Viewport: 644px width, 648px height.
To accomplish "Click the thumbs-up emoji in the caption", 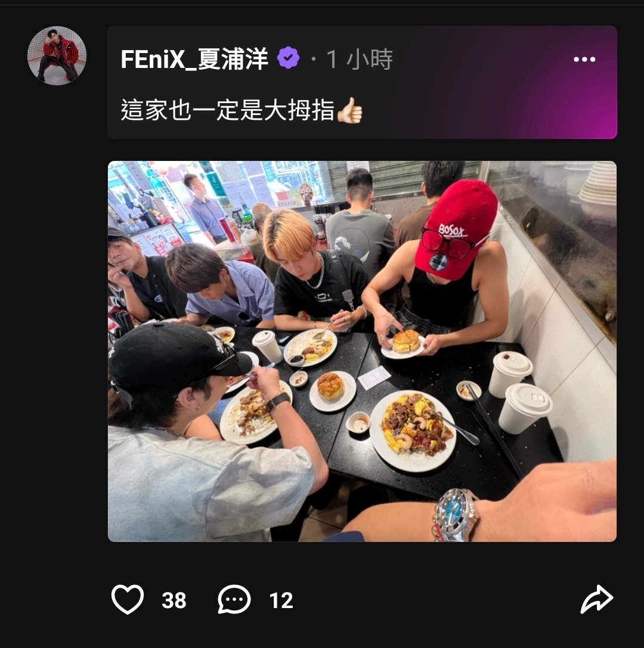I will pyautogui.click(x=349, y=110).
